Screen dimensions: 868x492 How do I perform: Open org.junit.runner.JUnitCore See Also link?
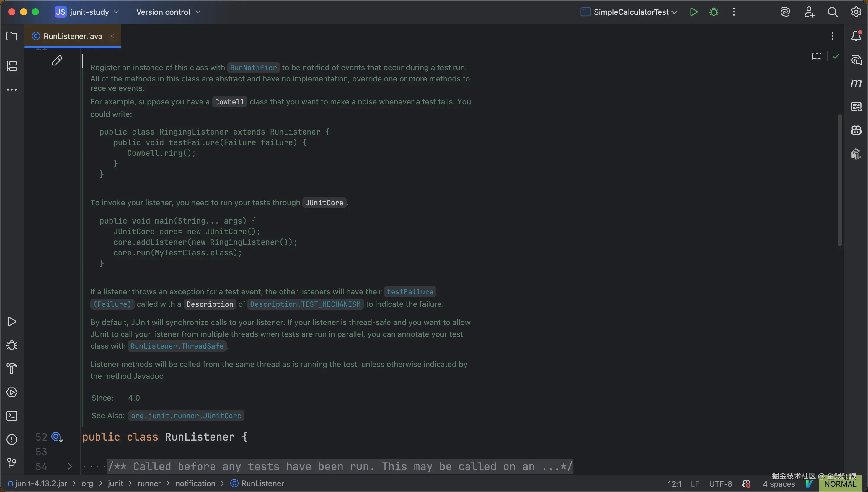click(x=186, y=416)
